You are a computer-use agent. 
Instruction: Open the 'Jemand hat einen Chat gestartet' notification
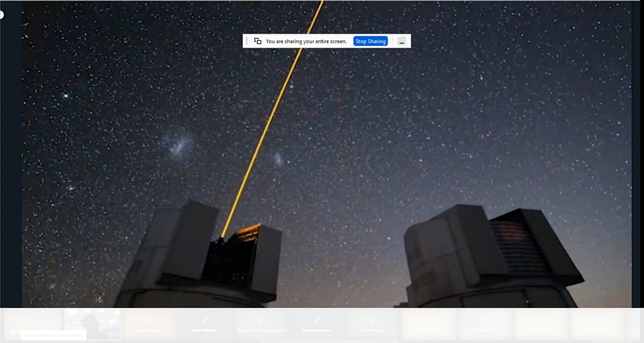[54, 336]
